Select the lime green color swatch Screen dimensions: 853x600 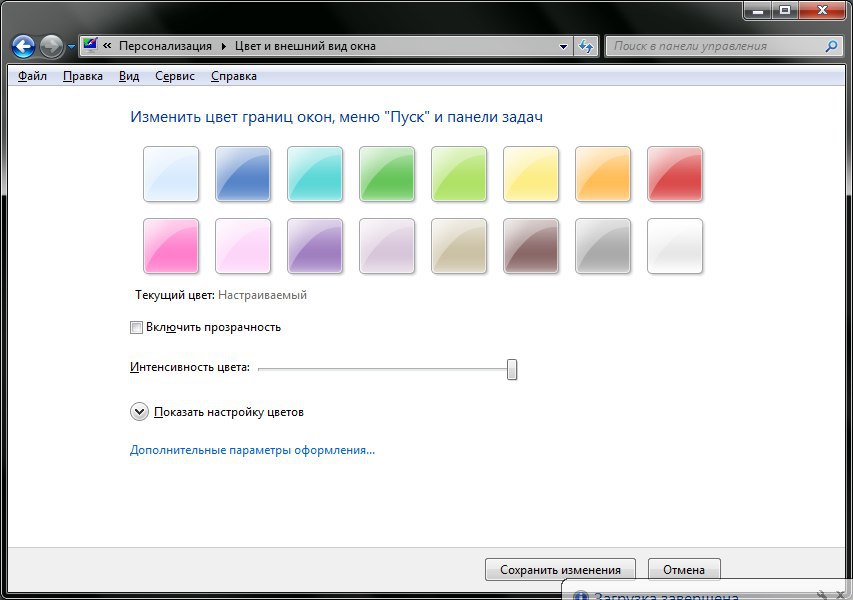pos(459,174)
